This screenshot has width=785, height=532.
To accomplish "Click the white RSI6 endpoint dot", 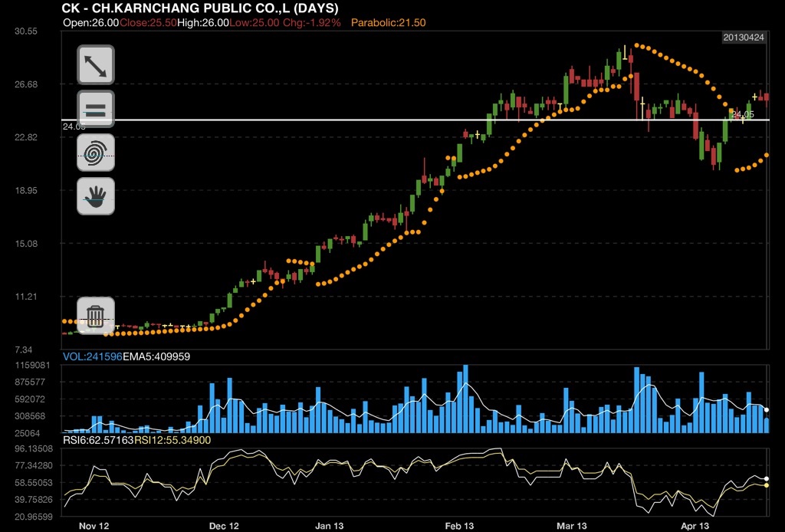I will (766, 479).
